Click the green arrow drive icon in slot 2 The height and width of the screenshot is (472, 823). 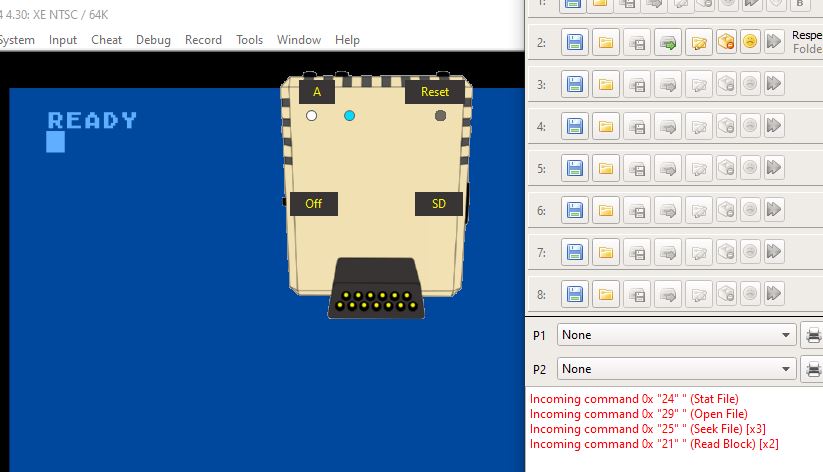pos(666,43)
